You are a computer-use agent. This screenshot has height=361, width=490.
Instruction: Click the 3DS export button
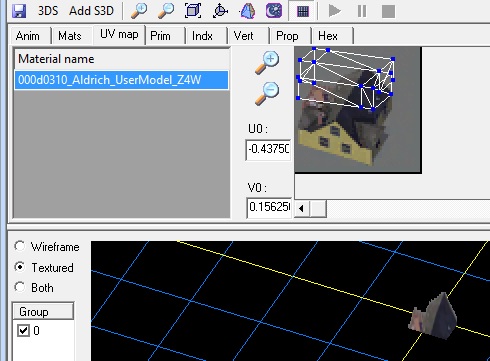click(x=48, y=11)
